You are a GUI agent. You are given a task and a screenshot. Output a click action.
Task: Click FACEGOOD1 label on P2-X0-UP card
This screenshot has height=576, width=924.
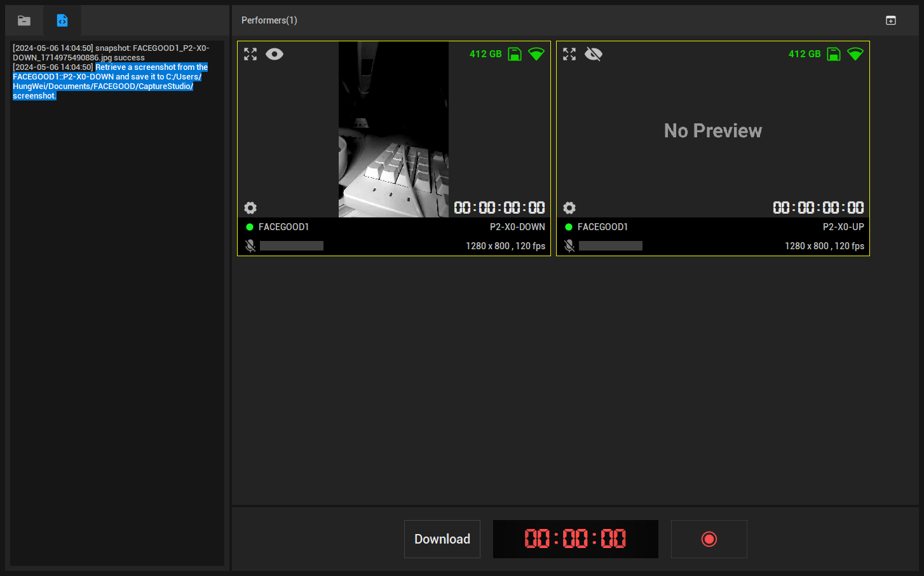click(602, 227)
